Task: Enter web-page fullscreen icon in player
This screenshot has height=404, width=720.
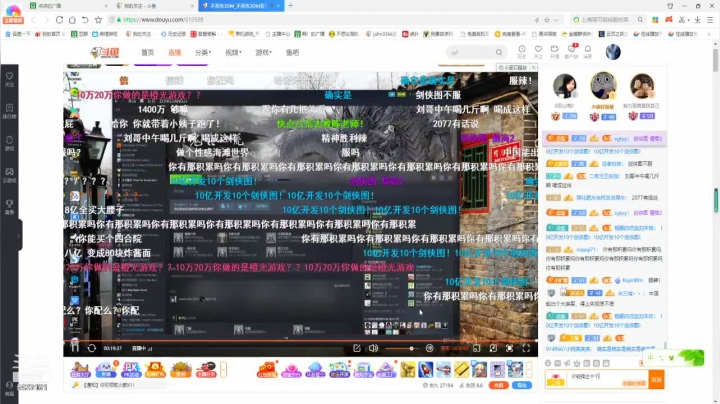Action: (x=510, y=348)
